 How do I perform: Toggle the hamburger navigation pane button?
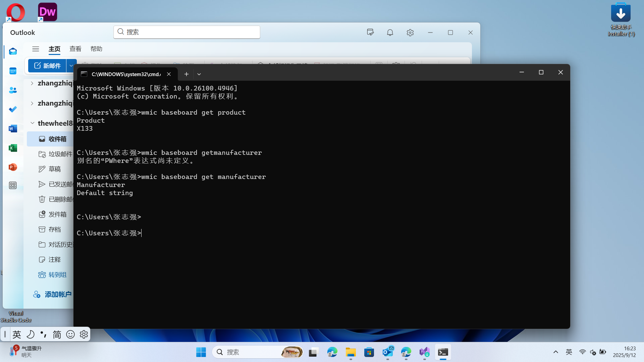(x=36, y=49)
